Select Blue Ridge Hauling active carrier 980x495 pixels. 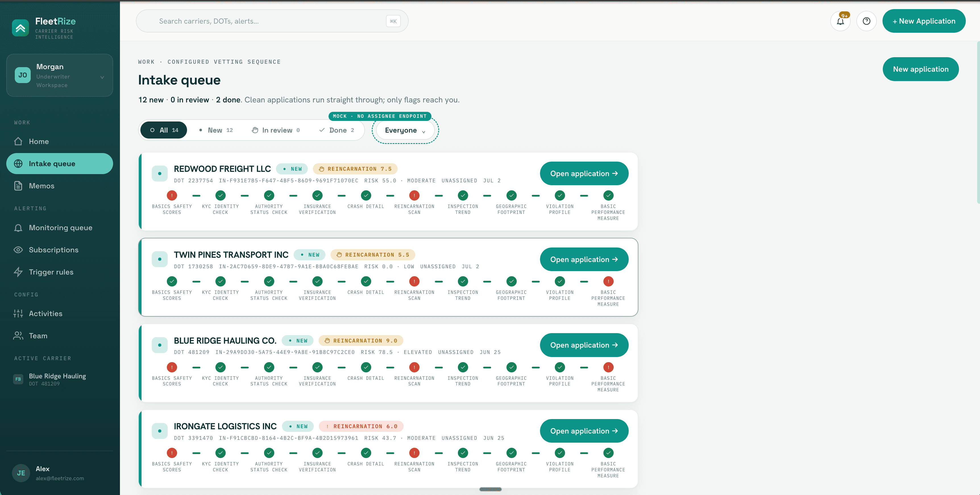(60, 379)
